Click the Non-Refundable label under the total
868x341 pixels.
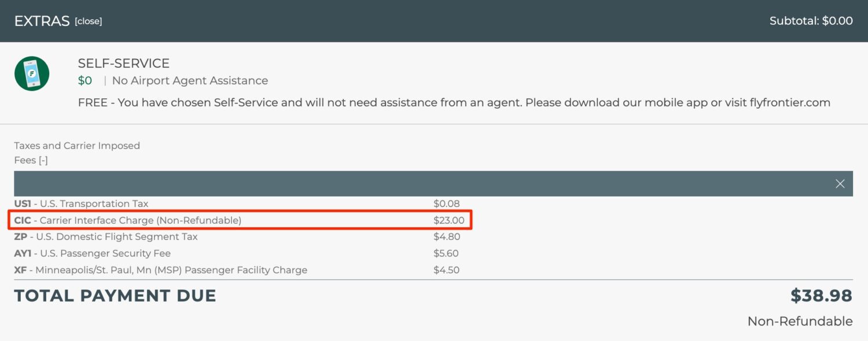click(799, 321)
